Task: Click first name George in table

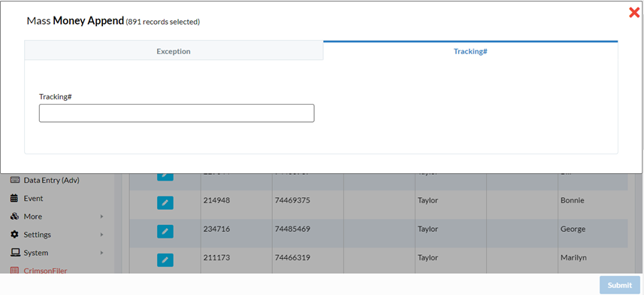Action: [573, 229]
